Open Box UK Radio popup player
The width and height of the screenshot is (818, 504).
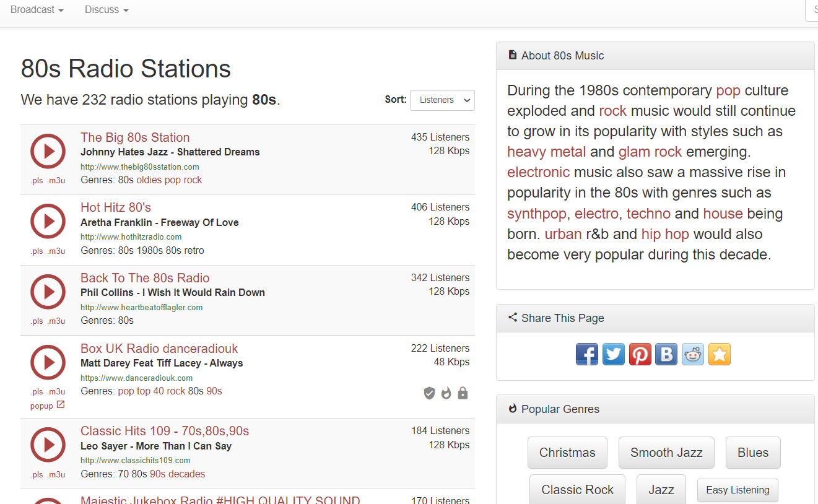pyautogui.click(x=47, y=406)
